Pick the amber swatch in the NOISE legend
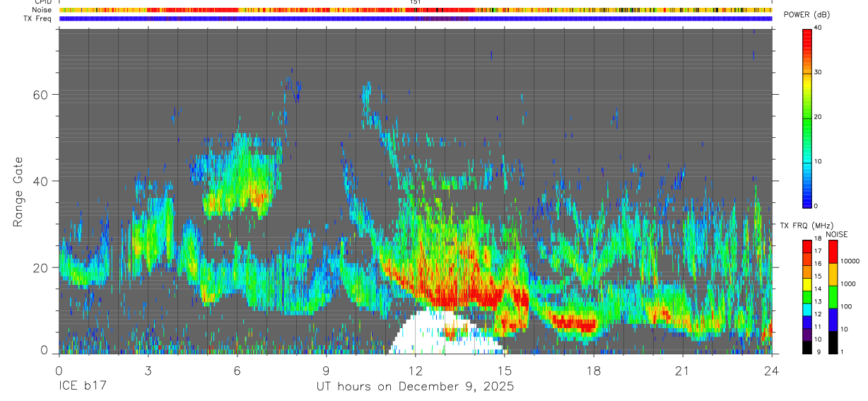 click(833, 274)
